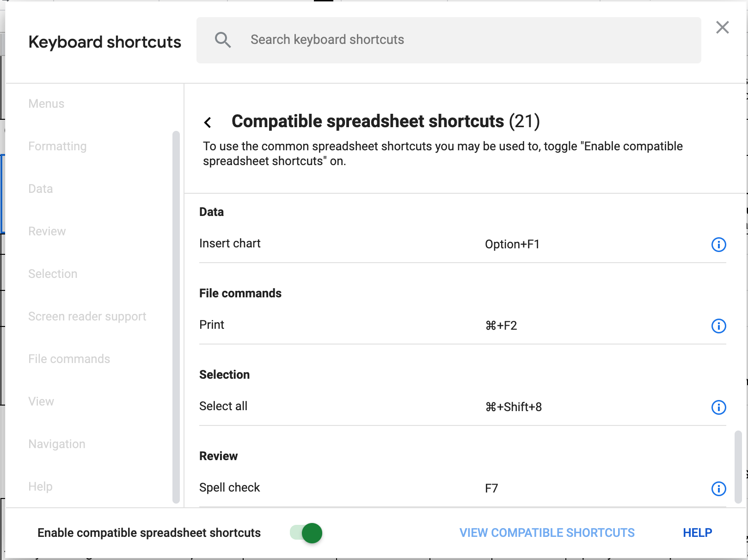Open info about Select all shortcut
Screen dimensions: 748x560
tap(718, 408)
